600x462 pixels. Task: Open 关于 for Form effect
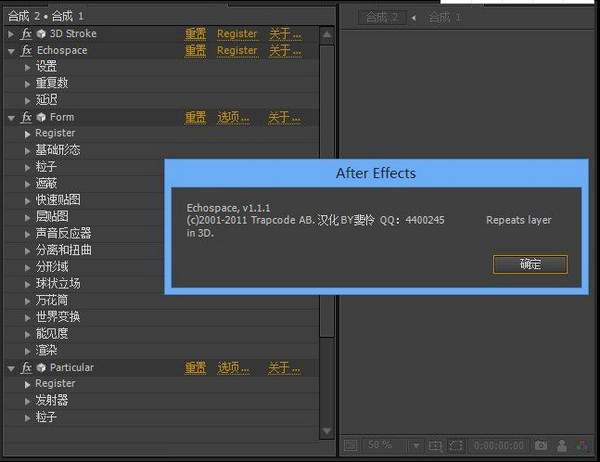(x=284, y=117)
